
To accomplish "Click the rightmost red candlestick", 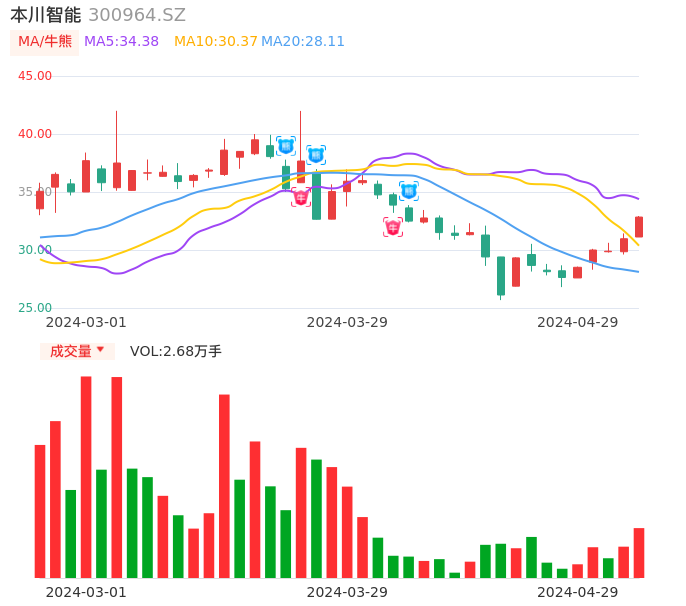I will click(639, 227).
